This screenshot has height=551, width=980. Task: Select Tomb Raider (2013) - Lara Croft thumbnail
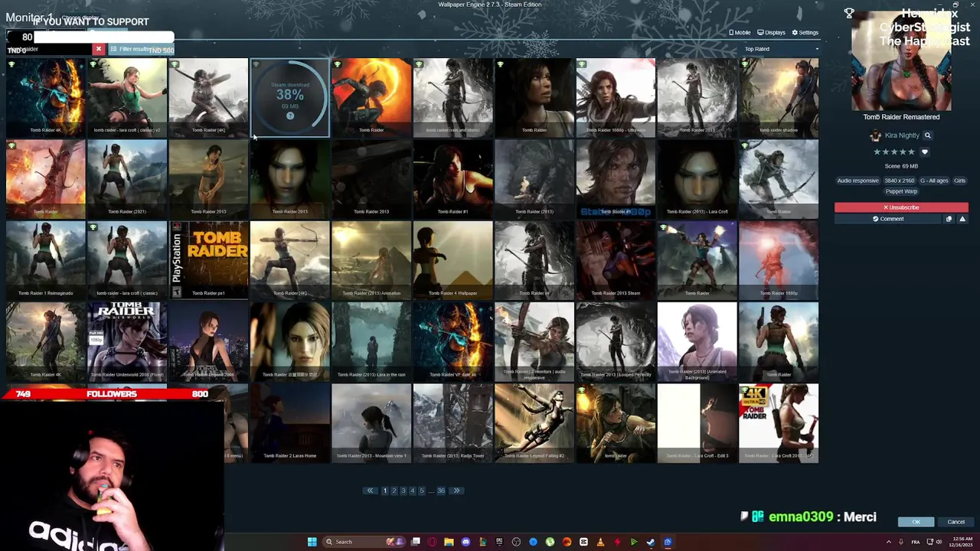(697, 179)
